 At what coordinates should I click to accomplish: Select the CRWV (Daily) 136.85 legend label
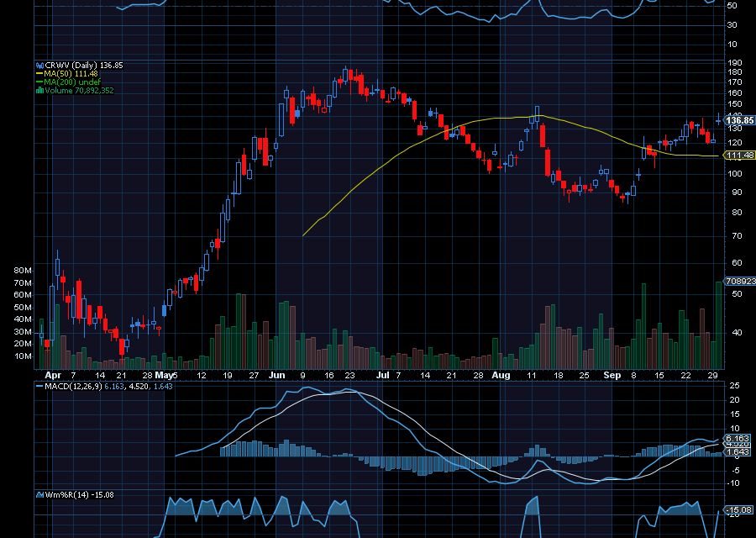point(83,65)
